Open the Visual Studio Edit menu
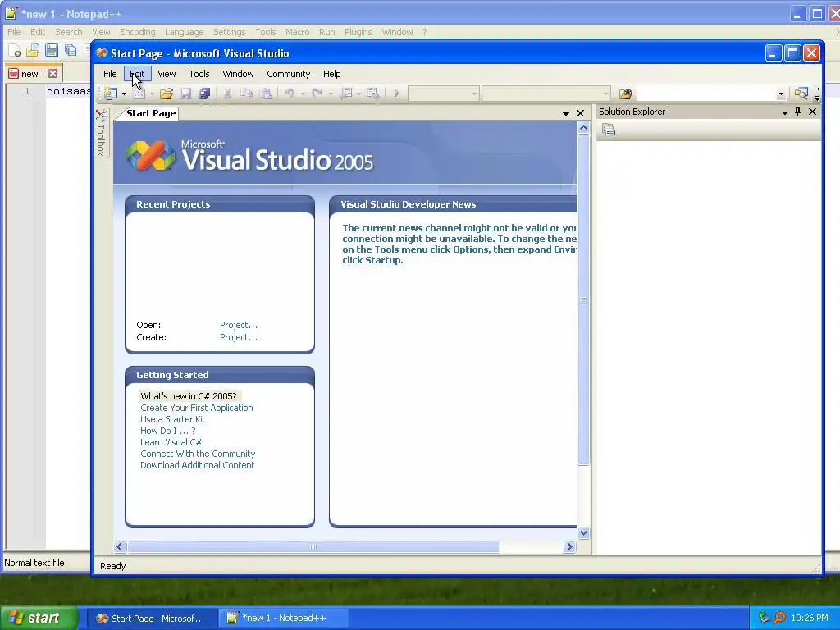This screenshot has height=630, width=840. click(137, 74)
